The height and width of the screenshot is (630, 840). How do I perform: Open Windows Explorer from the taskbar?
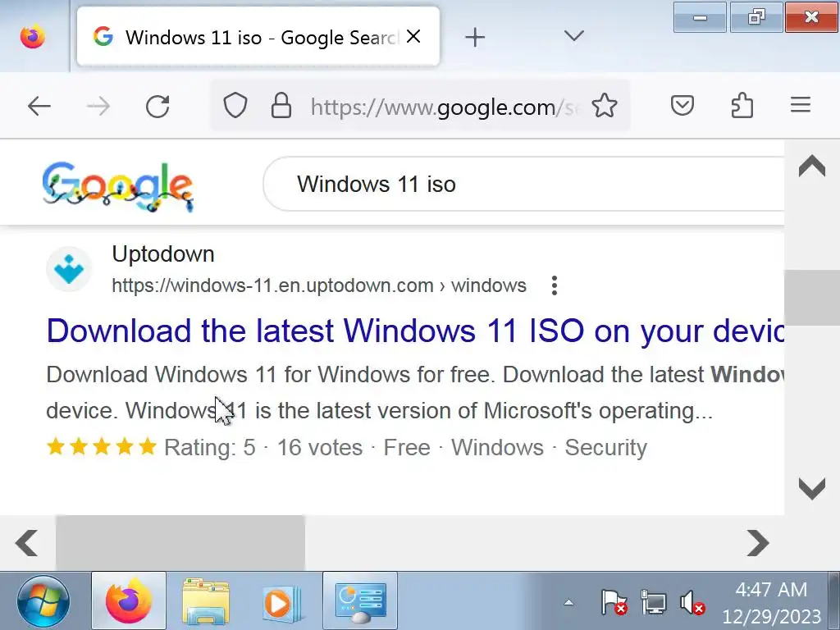coord(206,600)
